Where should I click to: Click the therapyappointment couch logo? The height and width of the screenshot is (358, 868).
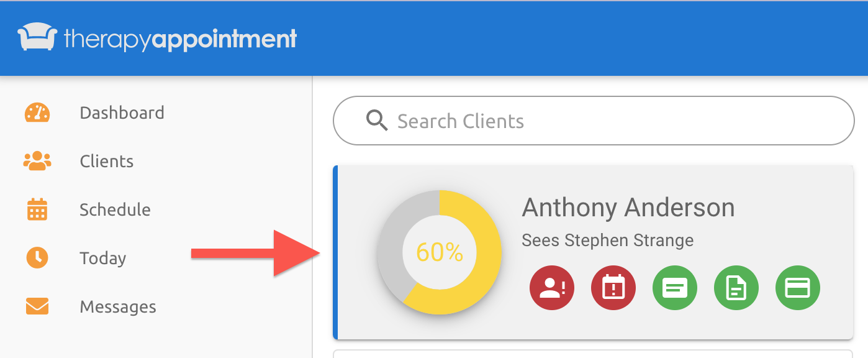38,37
